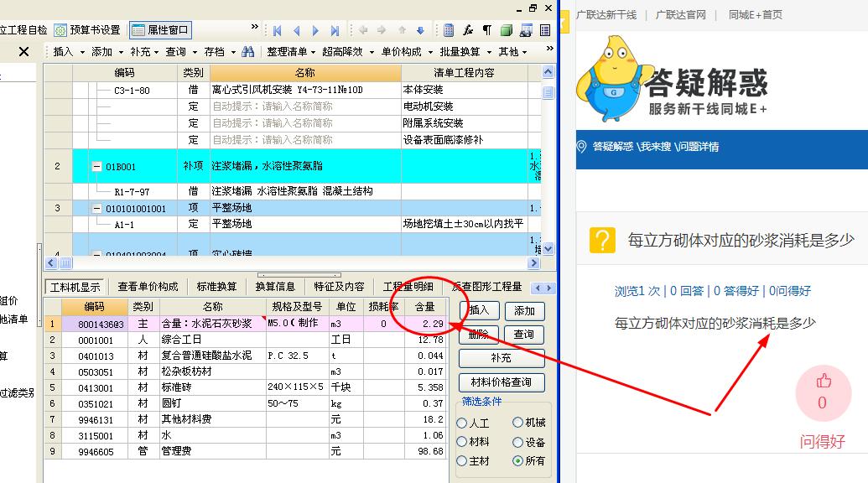Select the 人工 filter radio button
The height and width of the screenshot is (483, 868).
pos(462,423)
